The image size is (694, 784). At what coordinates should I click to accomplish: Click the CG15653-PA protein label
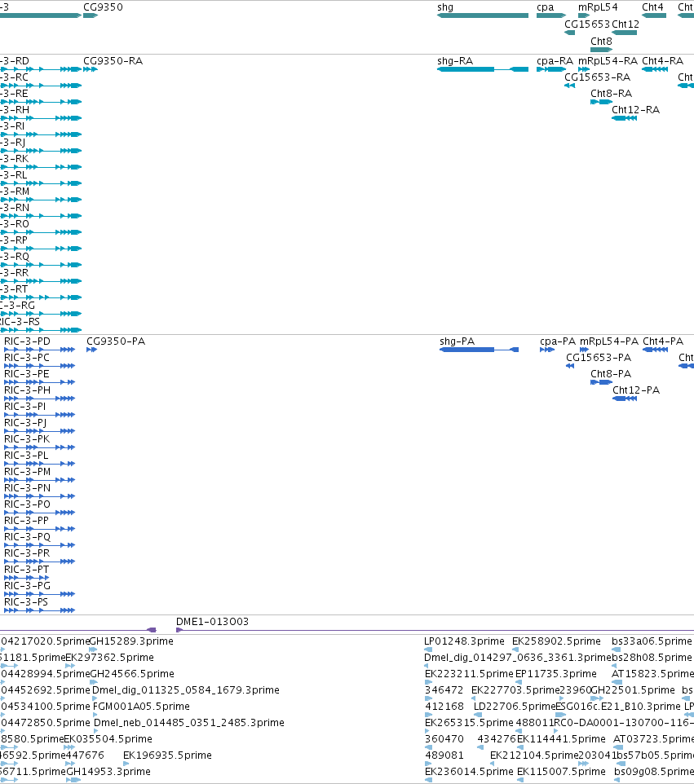(x=599, y=358)
